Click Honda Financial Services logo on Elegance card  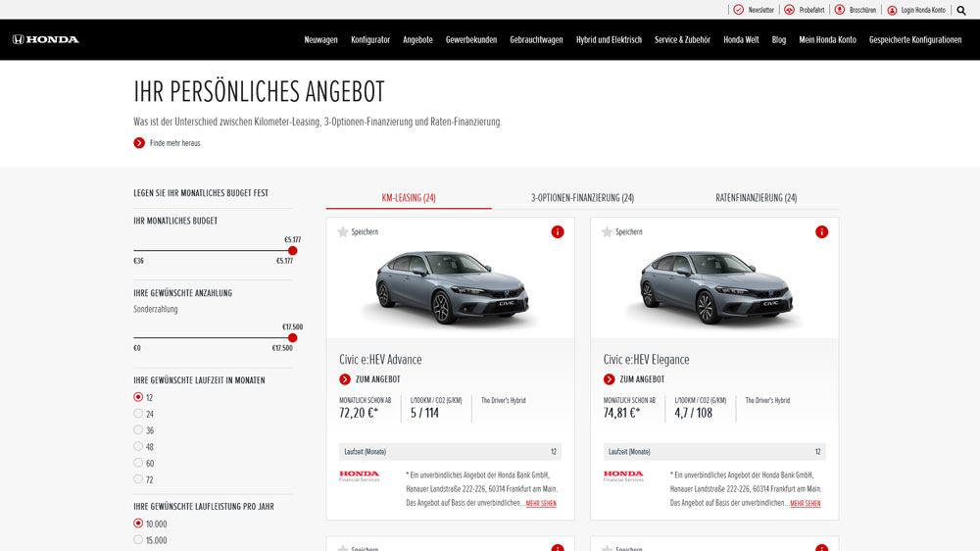tap(623, 476)
